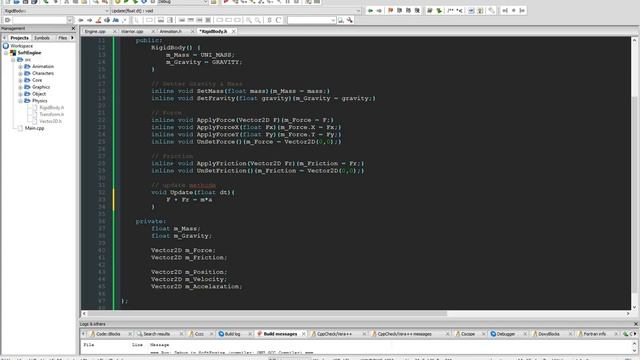This screenshot has width=640, height=360.
Task: Click the search text input field
Action: [39, 20]
